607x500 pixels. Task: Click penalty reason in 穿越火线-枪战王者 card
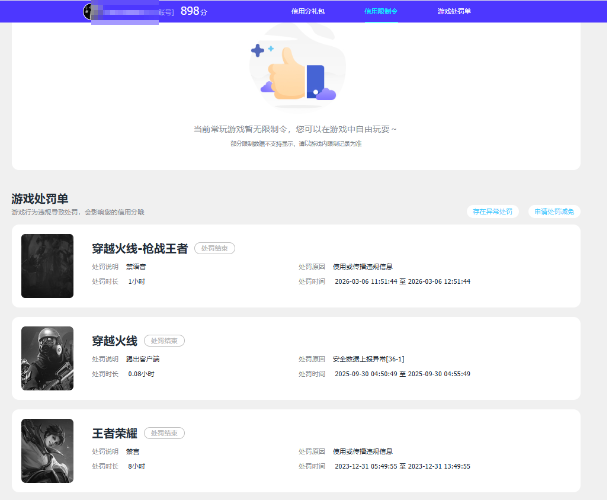(x=363, y=267)
